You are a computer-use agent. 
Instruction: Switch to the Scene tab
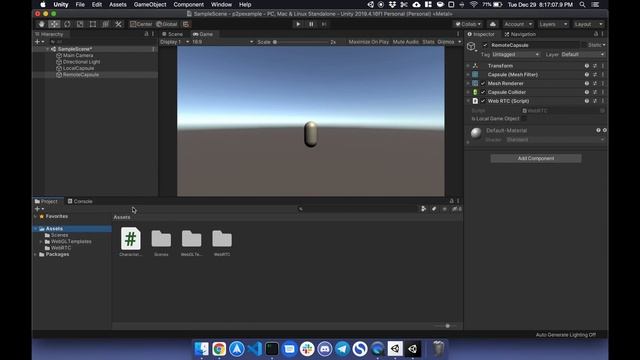coord(172,34)
